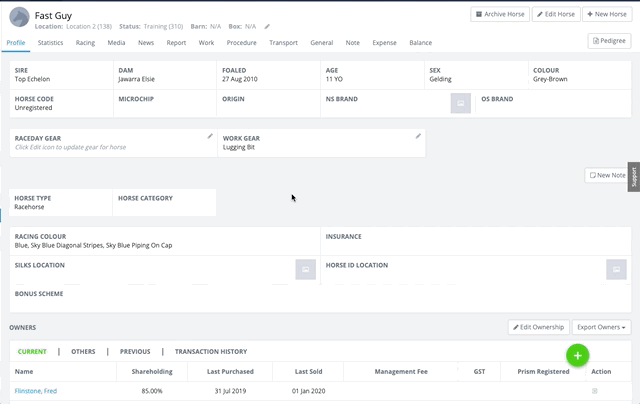Edit Raceday Gear with pencil icon

point(210,136)
